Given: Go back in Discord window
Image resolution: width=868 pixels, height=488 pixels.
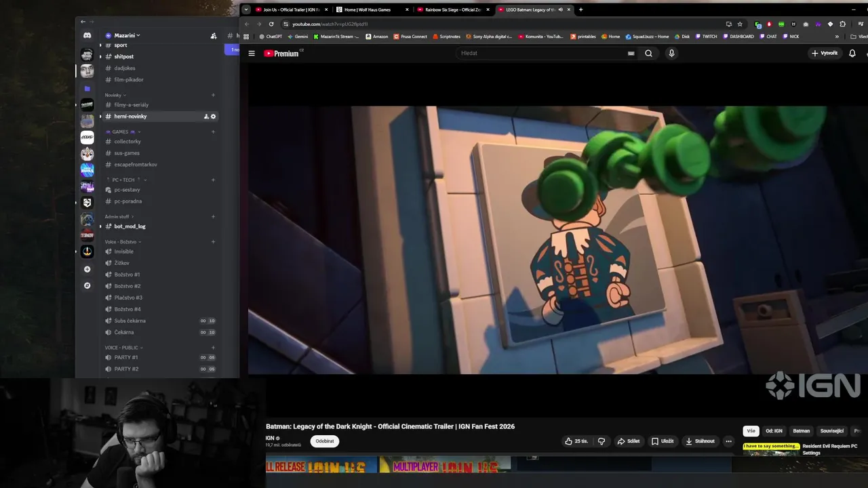Looking at the screenshot, I should pyautogui.click(x=83, y=22).
